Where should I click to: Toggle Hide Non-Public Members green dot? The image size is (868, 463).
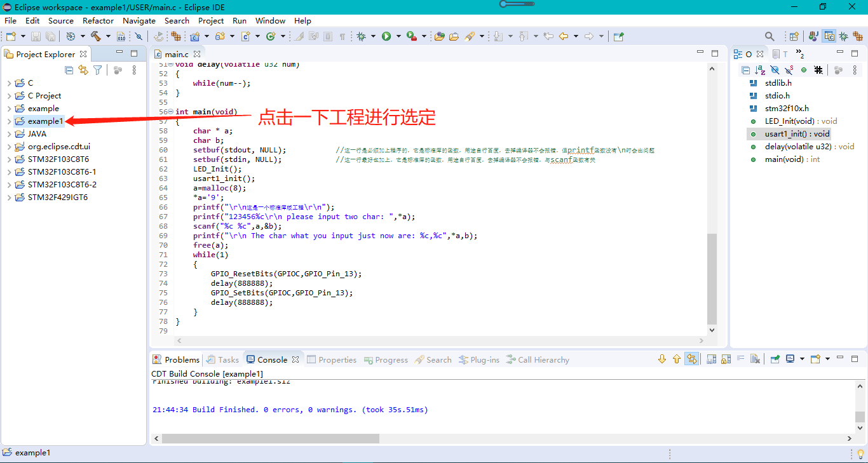[804, 70]
